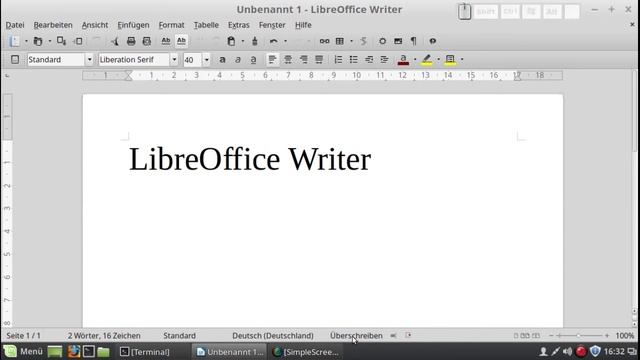
Task: Click Deutsch (Deutschland) language in status bar
Action: point(273,336)
